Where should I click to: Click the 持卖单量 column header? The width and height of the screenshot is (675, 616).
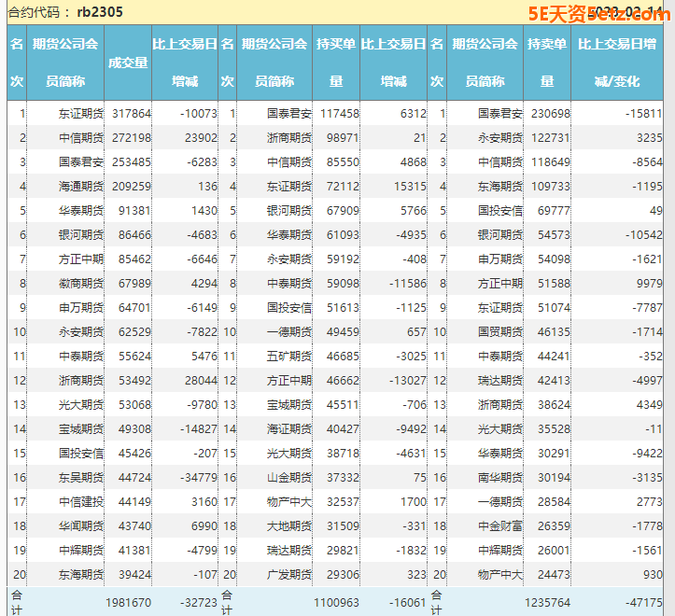click(547, 63)
